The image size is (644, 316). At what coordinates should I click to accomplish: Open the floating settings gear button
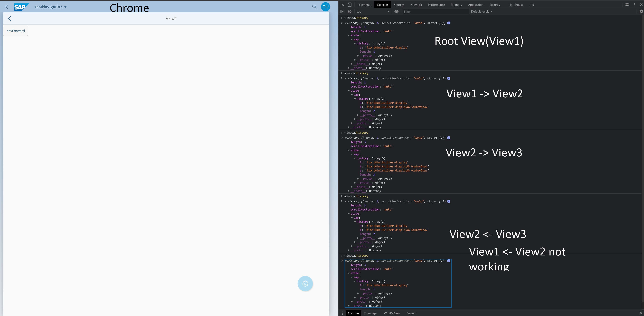click(x=305, y=284)
